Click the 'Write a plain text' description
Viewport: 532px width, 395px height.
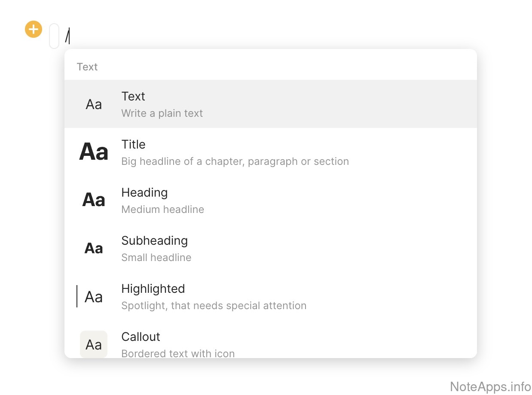[x=162, y=113]
